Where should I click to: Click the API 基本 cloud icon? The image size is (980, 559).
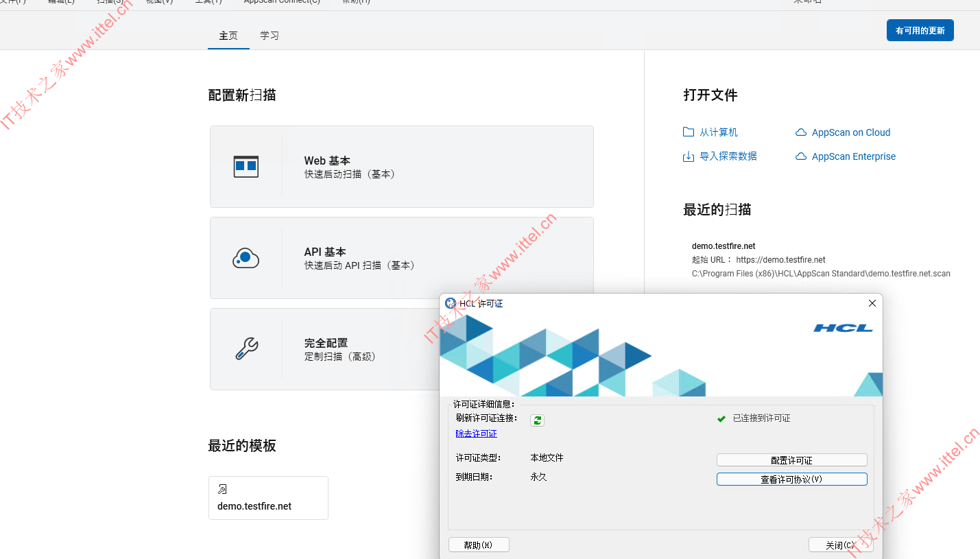click(x=246, y=258)
